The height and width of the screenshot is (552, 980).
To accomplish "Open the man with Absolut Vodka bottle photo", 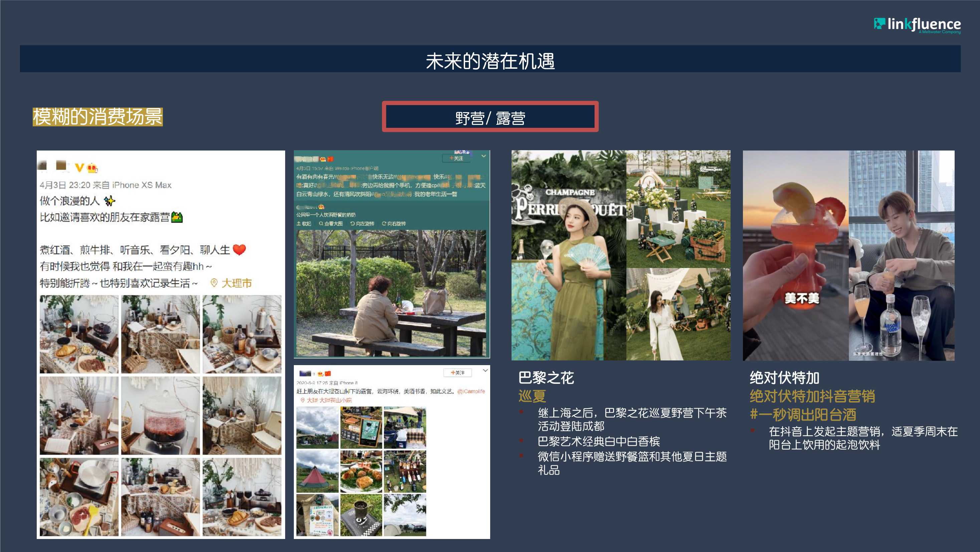I will (902, 255).
